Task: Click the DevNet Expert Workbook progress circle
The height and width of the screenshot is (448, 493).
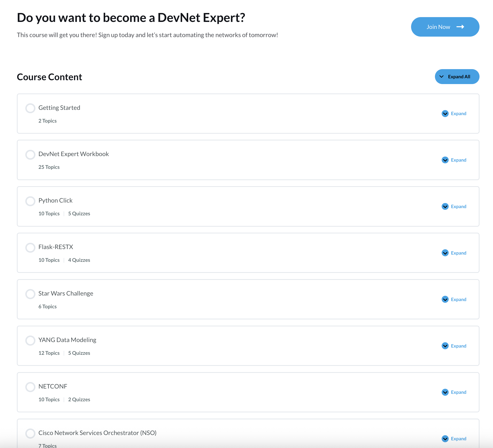Action: (30, 155)
